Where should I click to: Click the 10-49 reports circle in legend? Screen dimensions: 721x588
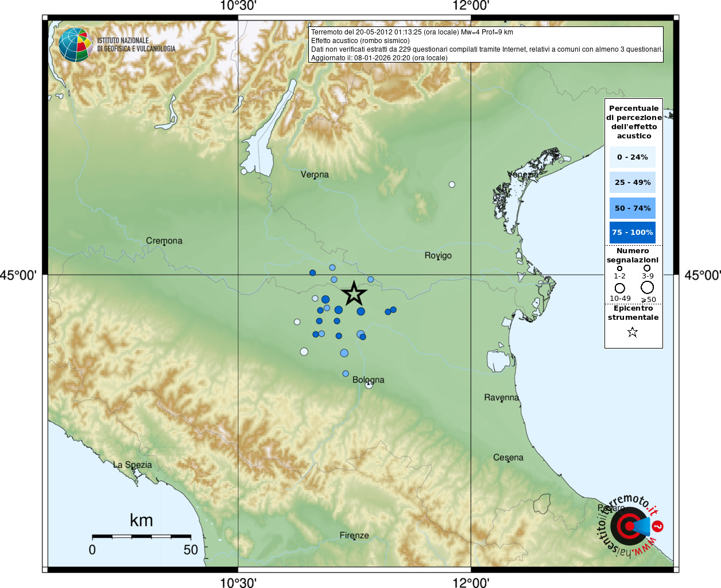619,288
